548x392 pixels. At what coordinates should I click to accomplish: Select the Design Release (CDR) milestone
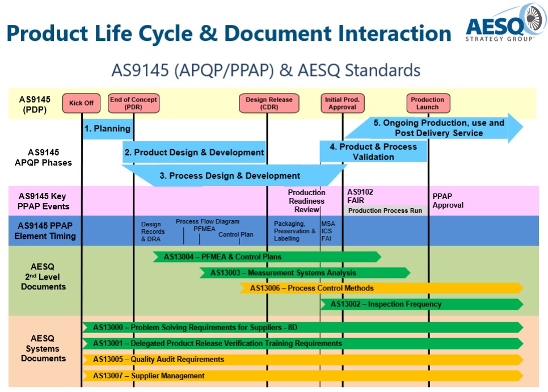click(268, 103)
